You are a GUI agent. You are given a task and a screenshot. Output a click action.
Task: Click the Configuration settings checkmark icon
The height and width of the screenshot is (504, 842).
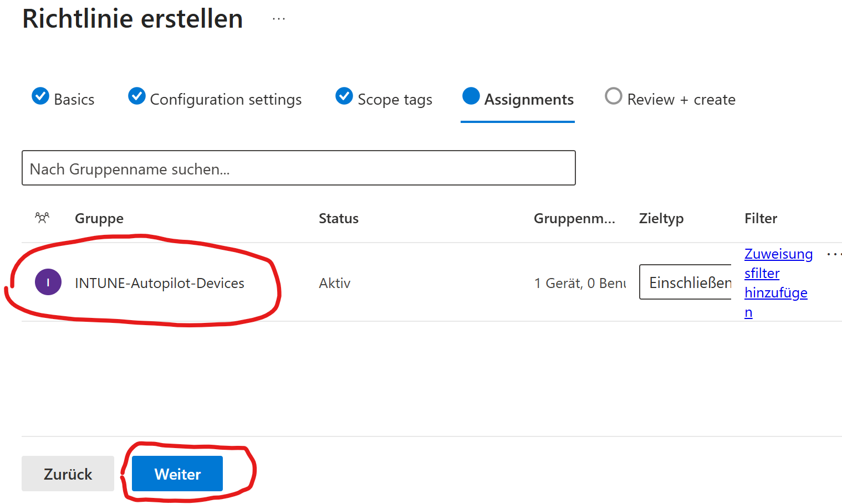click(x=137, y=96)
